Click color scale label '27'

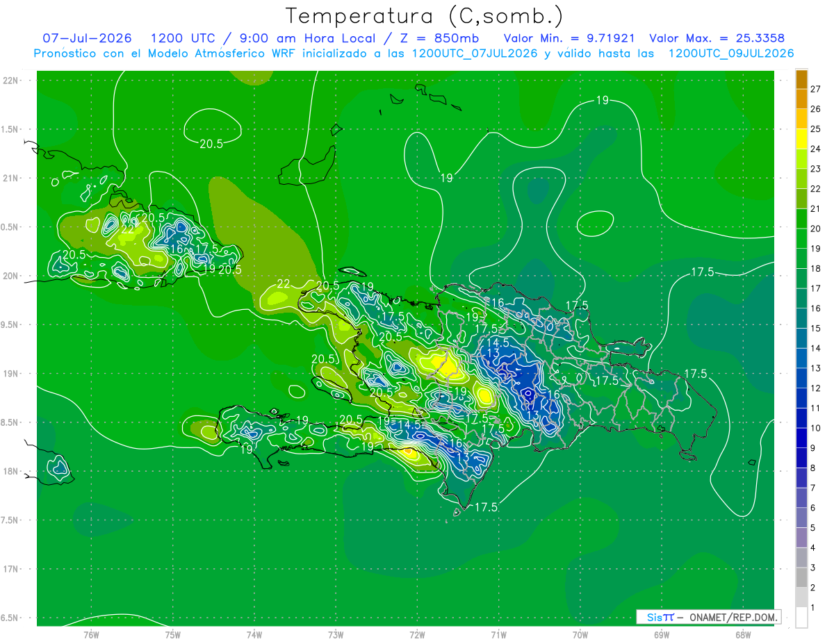click(816, 89)
